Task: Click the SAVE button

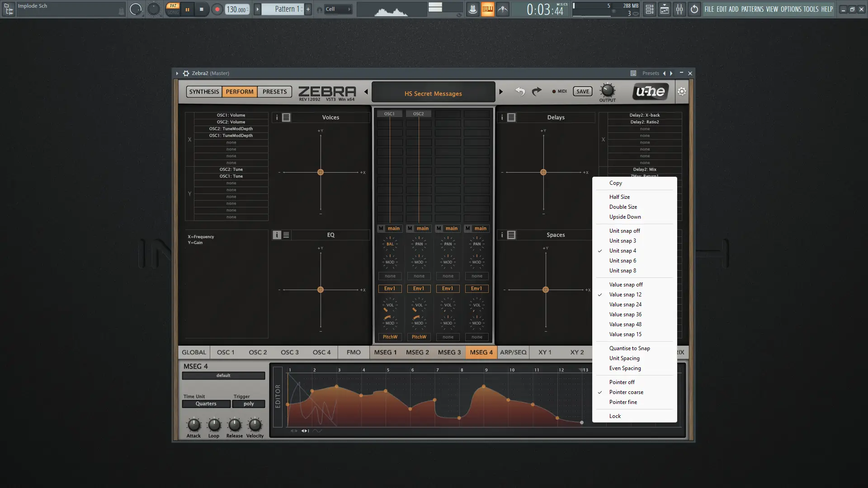Action: point(583,91)
